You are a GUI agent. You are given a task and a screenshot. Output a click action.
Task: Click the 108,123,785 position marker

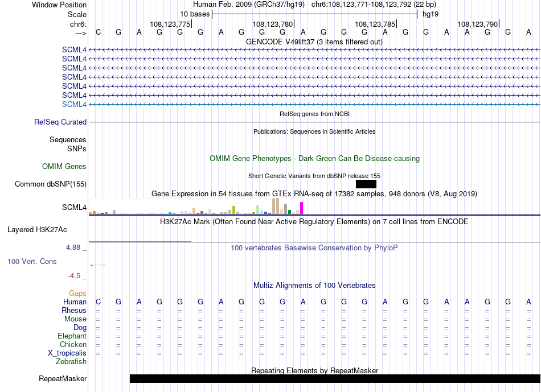coord(375,24)
